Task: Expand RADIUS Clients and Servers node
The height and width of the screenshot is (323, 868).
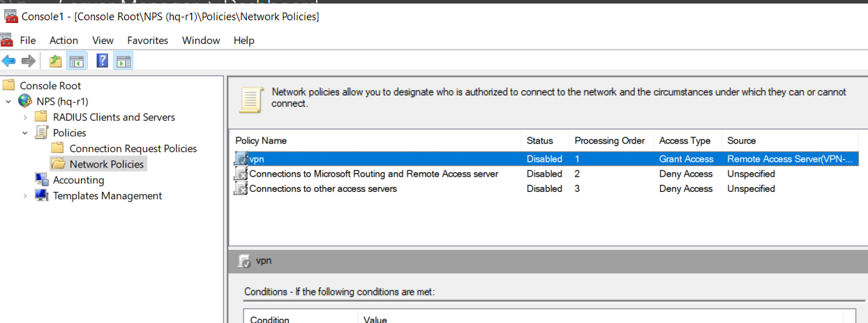Action: click(x=25, y=117)
